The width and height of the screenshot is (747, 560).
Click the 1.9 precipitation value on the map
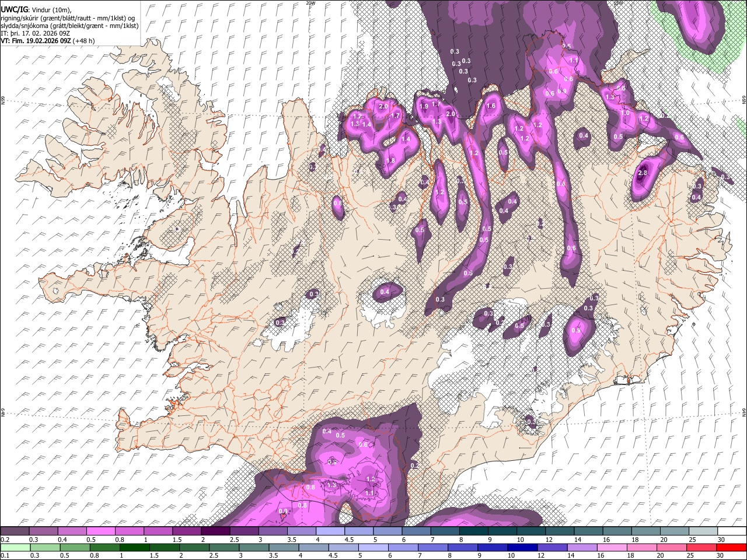pyautogui.click(x=424, y=107)
